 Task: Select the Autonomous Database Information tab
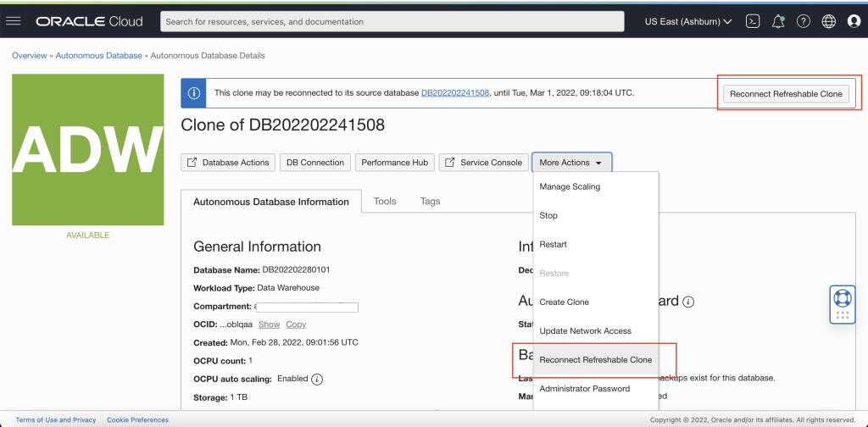point(271,202)
